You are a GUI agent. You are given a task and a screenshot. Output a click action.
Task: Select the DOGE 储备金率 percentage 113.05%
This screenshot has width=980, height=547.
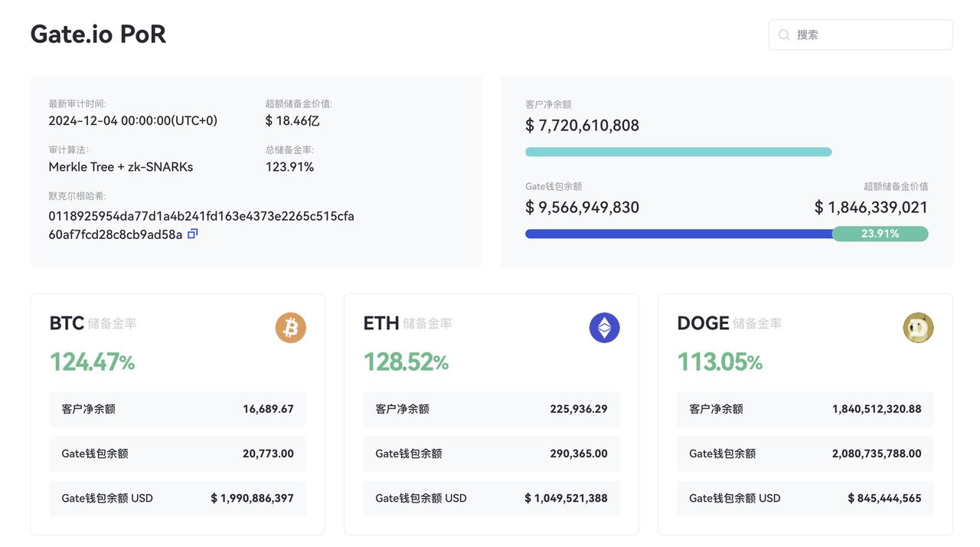coord(720,361)
